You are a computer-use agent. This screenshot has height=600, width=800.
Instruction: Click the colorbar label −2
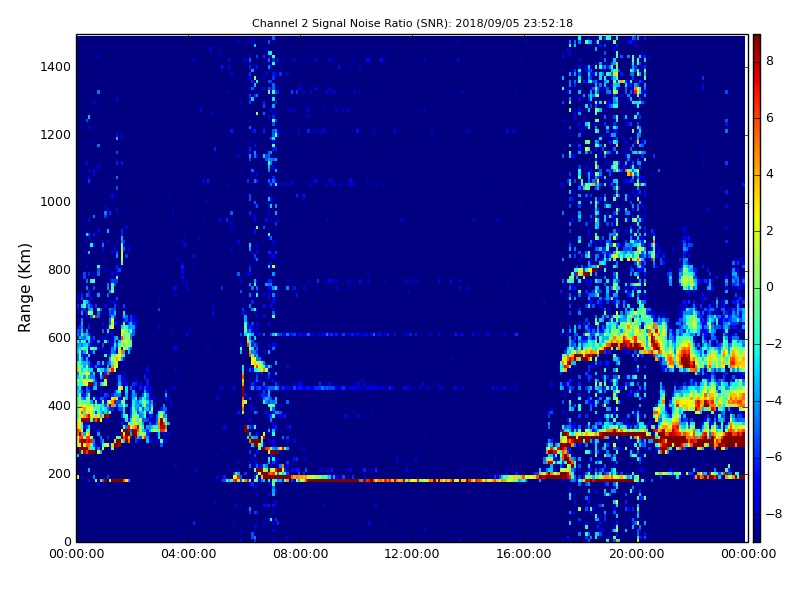point(774,344)
